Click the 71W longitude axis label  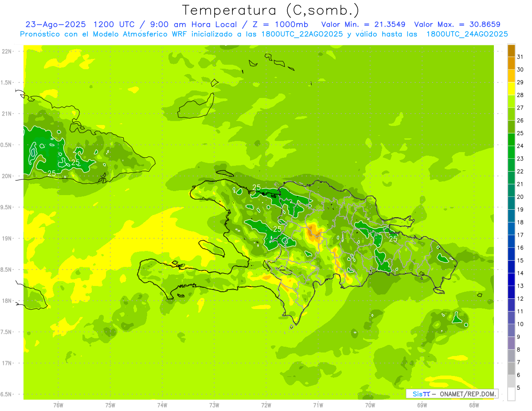pyautogui.click(x=318, y=405)
